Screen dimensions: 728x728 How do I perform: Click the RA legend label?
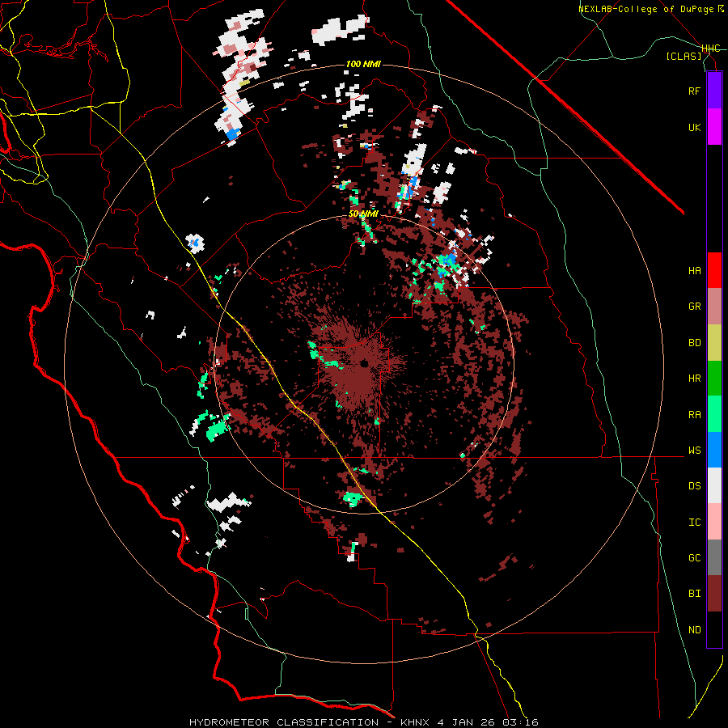click(x=694, y=414)
